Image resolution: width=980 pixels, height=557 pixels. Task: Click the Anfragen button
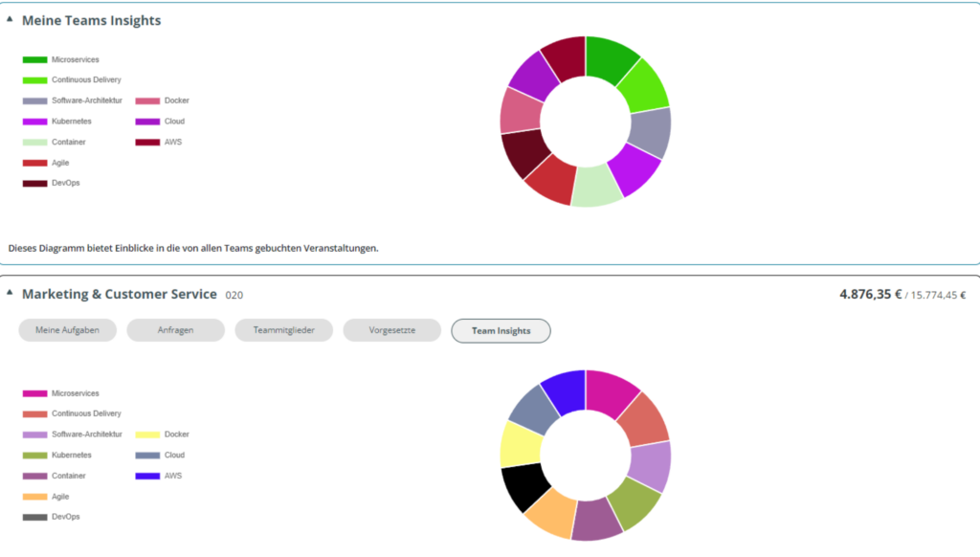175,329
